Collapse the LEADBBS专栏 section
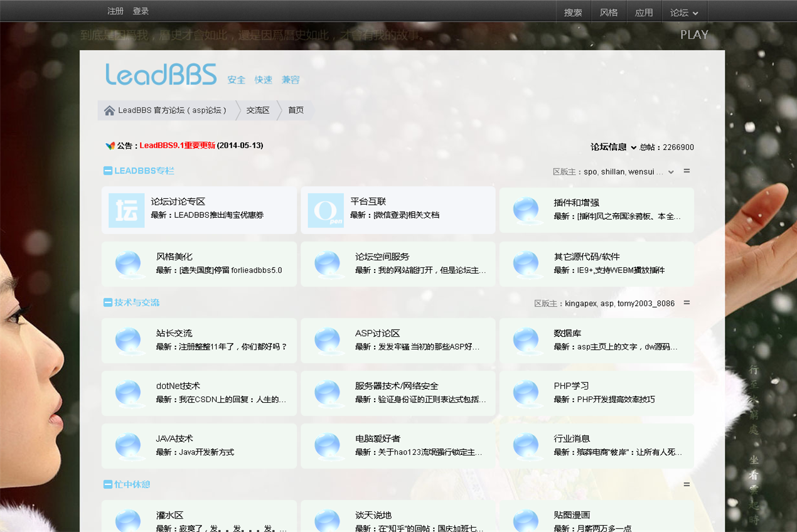Viewport: 797px width, 532px height. tap(108, 171)
